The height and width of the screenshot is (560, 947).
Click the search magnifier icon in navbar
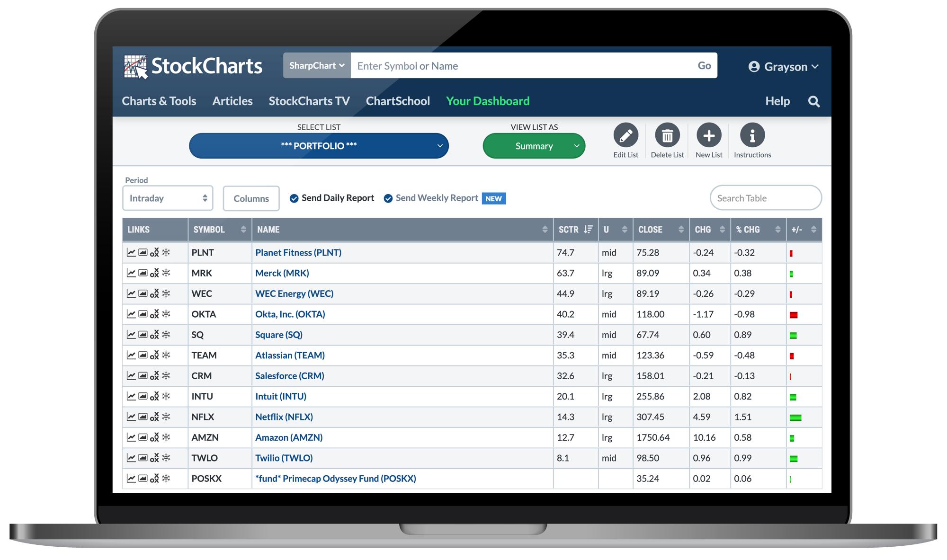813,101
